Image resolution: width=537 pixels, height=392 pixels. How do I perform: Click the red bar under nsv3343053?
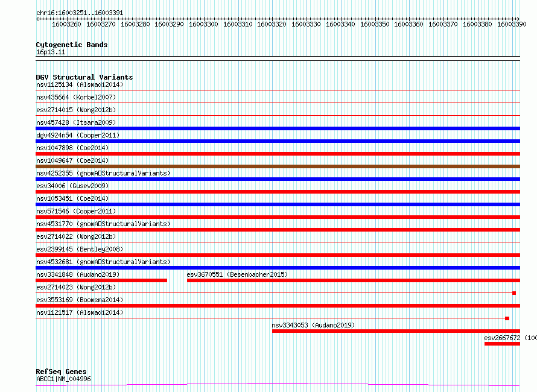[396, 331]
